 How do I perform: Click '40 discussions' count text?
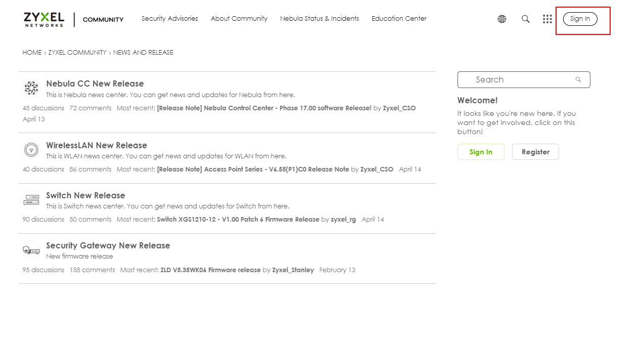coord(43,169)
